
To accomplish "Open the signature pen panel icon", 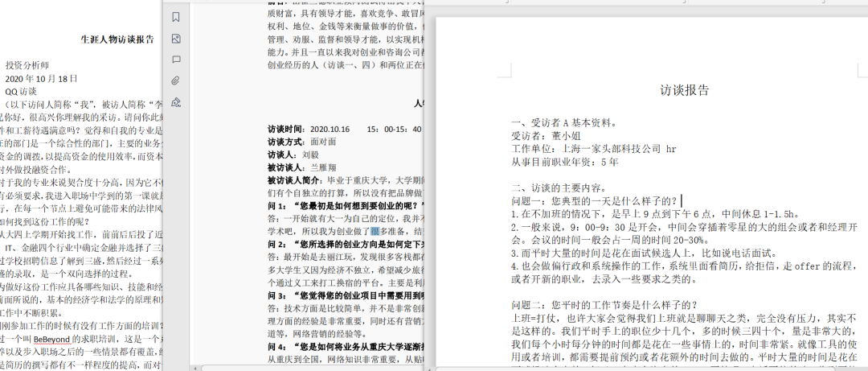I will click(176, 101).
